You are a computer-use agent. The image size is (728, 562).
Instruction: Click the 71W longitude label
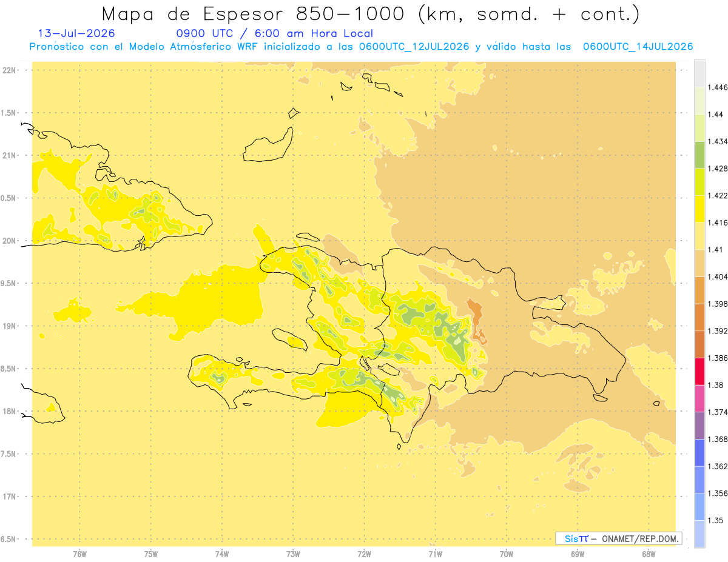tap(435, 554)
